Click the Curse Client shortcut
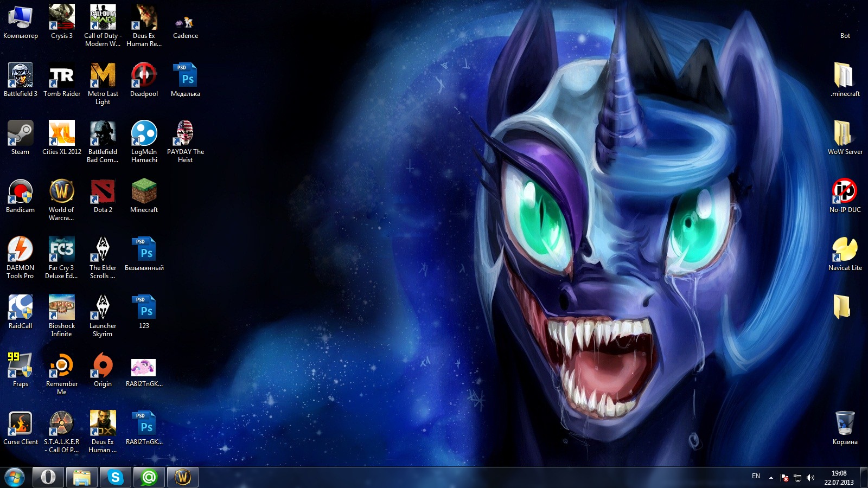The height and width of the screenshot is (488, 868). (x=21, y=429)
